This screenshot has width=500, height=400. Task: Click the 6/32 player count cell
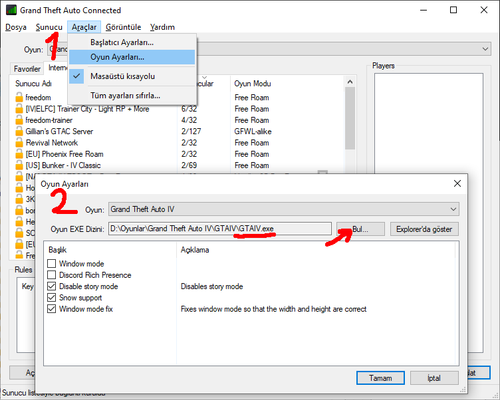[x=189, y=109]
